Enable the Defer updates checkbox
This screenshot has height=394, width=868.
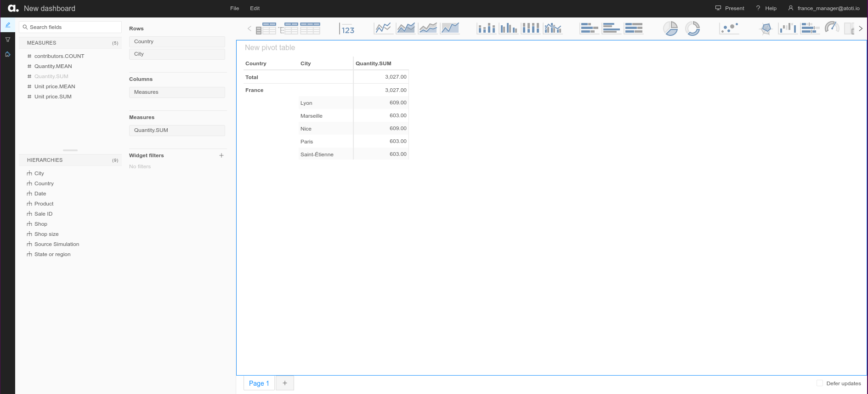pyautogui.click(x=820, y=383)
